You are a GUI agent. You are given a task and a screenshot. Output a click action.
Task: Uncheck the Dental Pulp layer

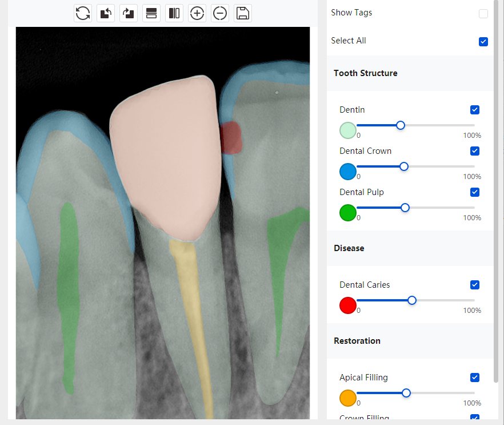pyautogui.click(x=475, y=192)
